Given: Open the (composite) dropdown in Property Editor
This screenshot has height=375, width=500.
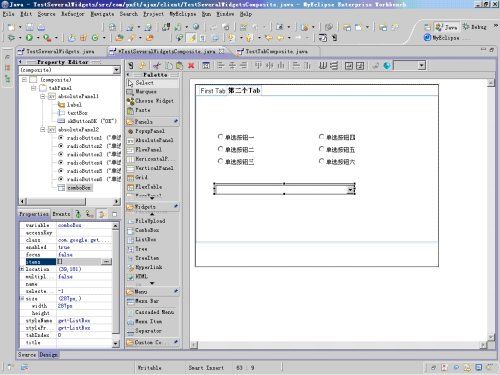Looking at the screenshot, I should (116, 70).
